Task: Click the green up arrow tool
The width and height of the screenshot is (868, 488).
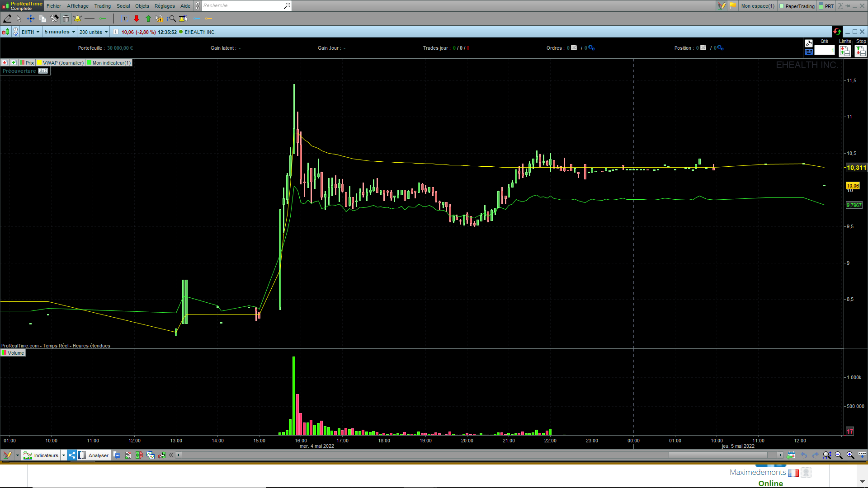Action: 148,19
